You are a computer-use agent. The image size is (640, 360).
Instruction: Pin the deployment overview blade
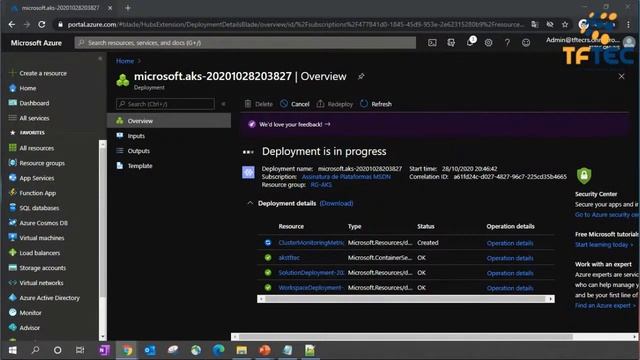coord(361,76)
